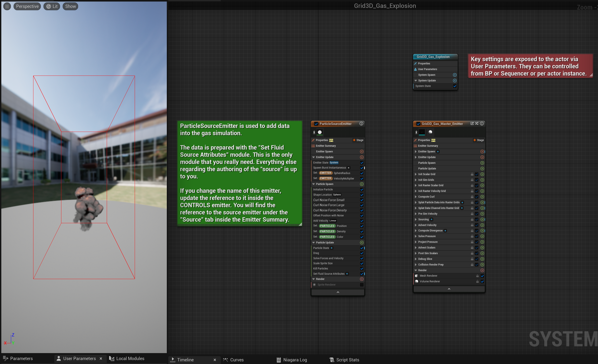Disable the Curl Noise Force Small module
The image size is (598, 364).
point(362,200)
